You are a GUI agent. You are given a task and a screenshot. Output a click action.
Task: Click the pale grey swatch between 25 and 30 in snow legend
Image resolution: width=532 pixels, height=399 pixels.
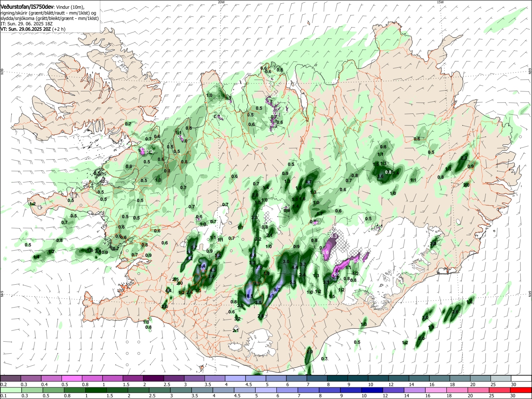click(x=501, y=378)
